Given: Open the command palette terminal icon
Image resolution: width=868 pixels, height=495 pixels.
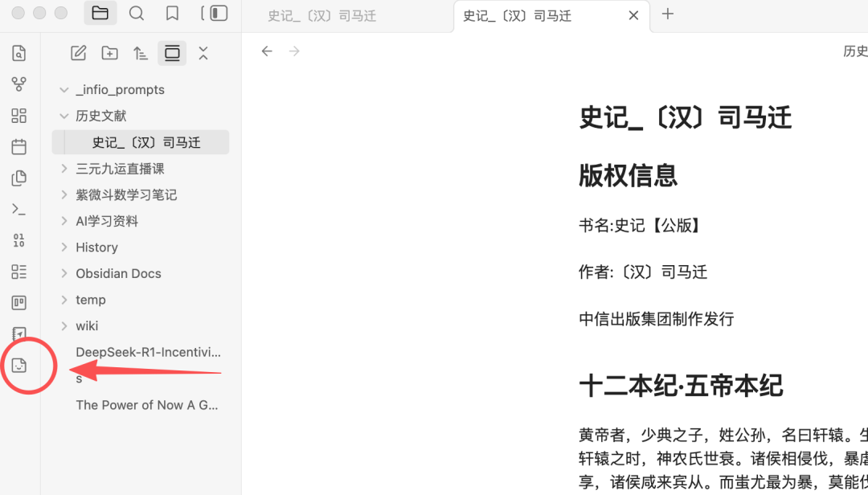Looking at the screenshot, I should pyautogui.click(x=18, y=209).
